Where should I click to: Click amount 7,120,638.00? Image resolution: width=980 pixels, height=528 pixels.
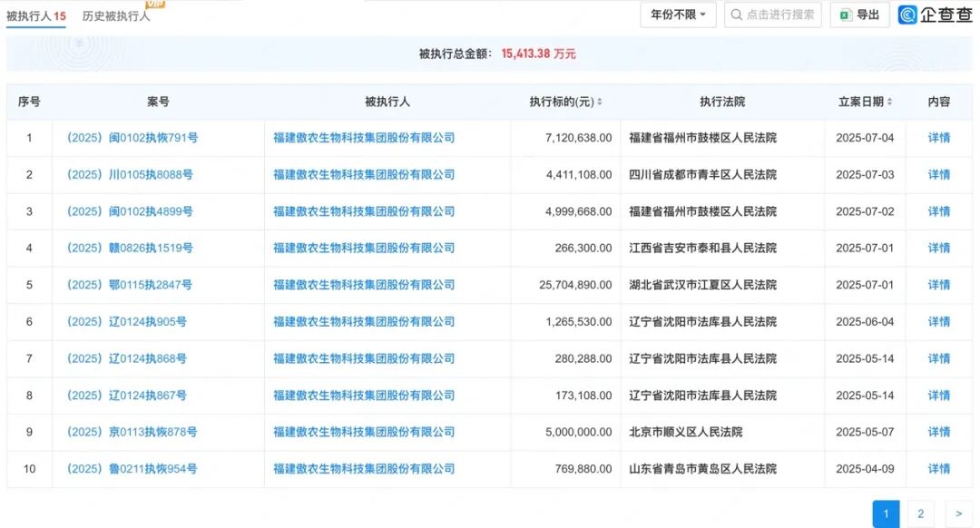[578, 138]
